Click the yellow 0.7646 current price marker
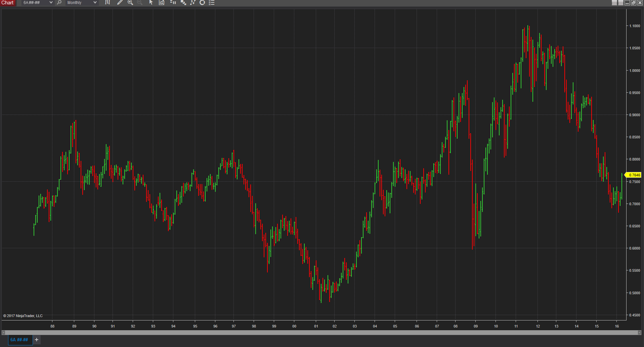Image resolution: width=644 pixels, height=347 pixels. point(633,175)
